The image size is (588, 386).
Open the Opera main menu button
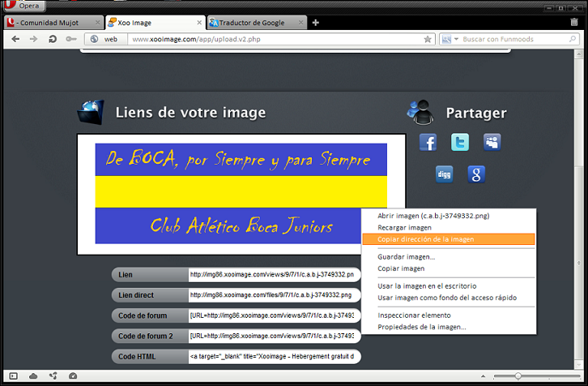click(x=24, y=6)
